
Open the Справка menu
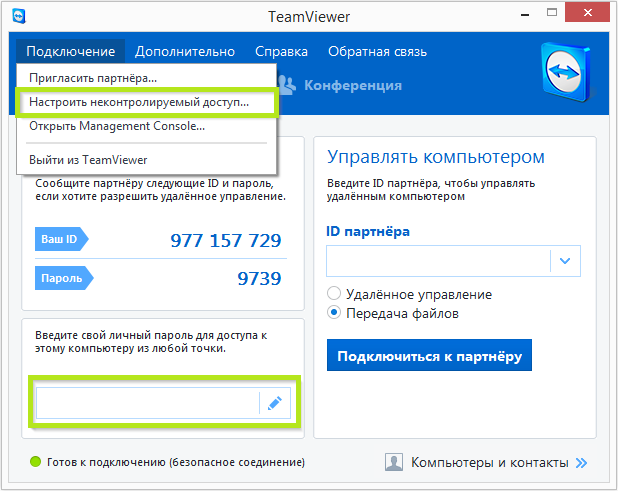[x=281, y=52]
